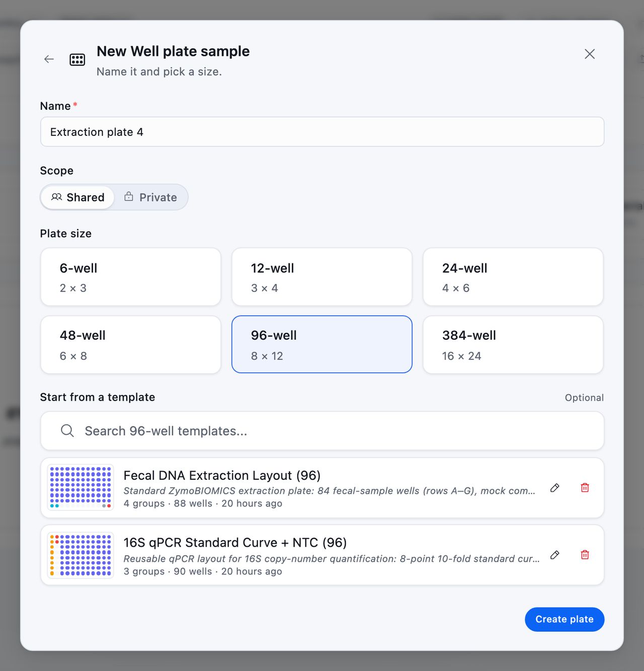The image size is (644, 671).
Task: Click the well plate icon in header
Action: coord(77,59)
